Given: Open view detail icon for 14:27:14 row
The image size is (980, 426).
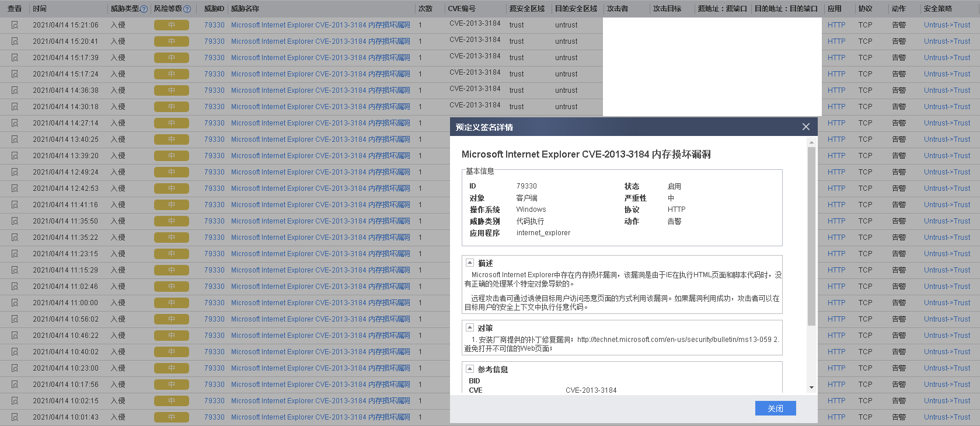Looking at the screenshot, I should (x=15, y=123).
